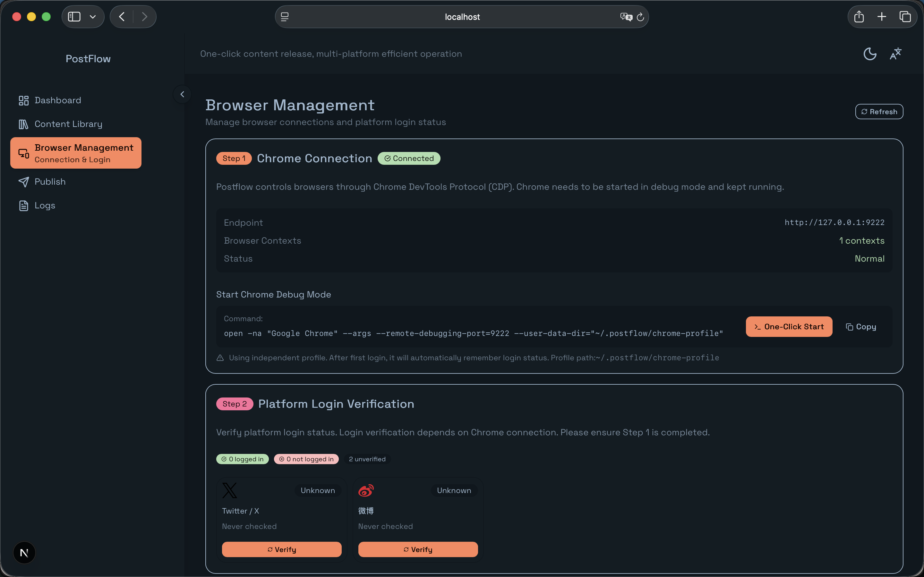The height and width of the screenshot is (577, 924).
Task: Toggle dark mode with the moon icon
Action: pos(869,54)
